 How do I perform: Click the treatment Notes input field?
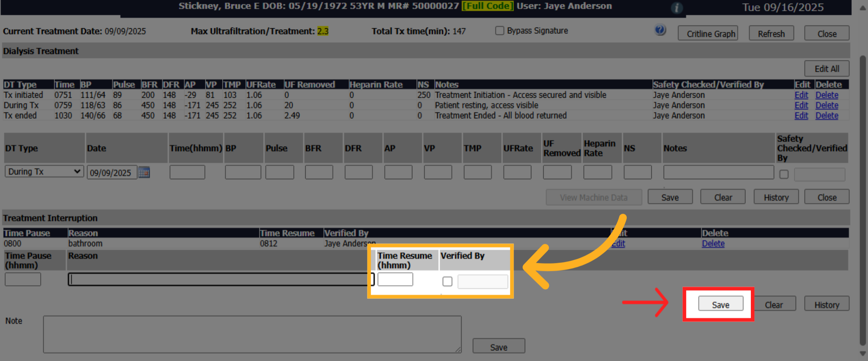tap(719, 172)
